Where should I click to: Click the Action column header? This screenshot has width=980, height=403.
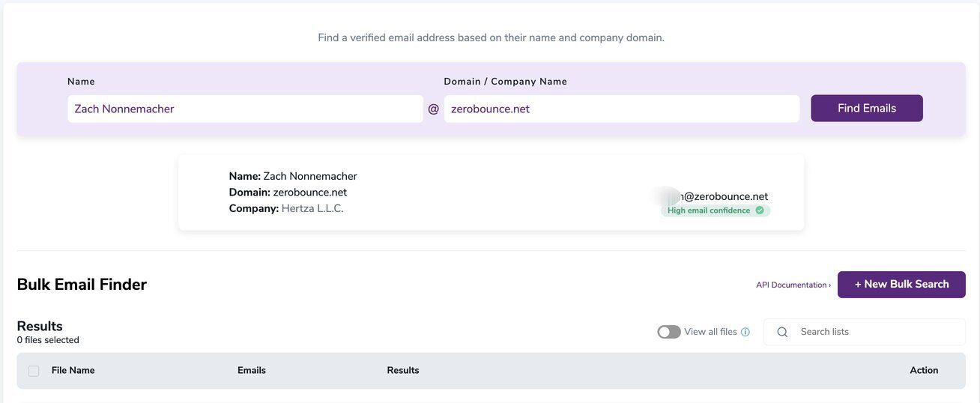tap(924, 370)
